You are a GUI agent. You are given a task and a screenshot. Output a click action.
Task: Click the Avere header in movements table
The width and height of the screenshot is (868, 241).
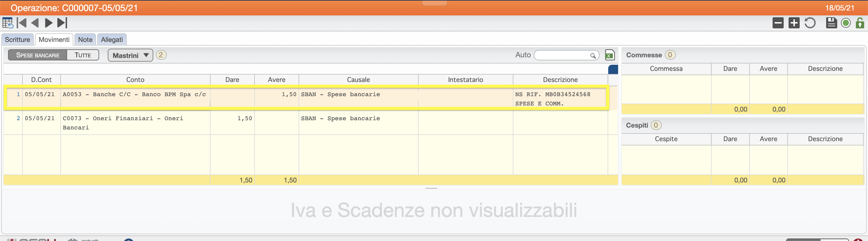pos(277,80)
